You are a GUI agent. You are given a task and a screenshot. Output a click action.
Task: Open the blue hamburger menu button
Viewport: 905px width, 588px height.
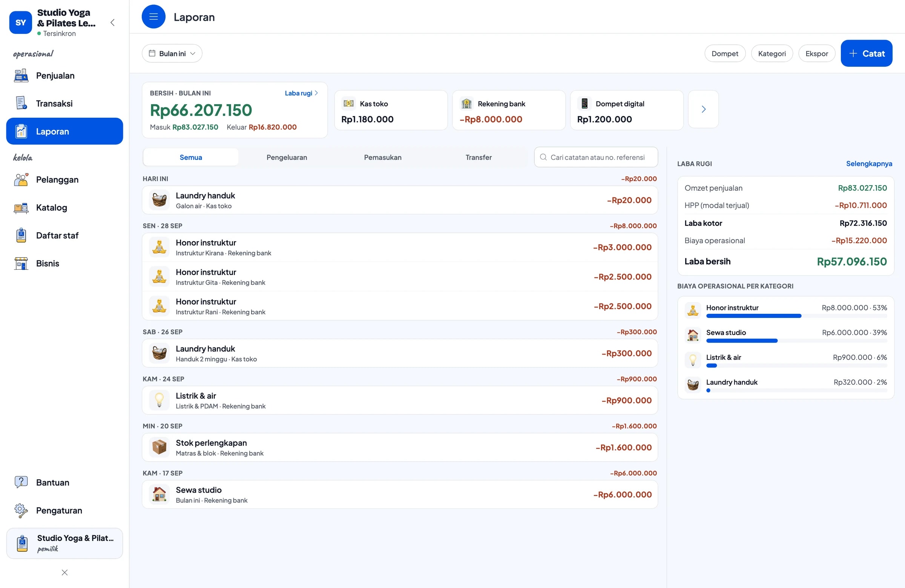153,17
